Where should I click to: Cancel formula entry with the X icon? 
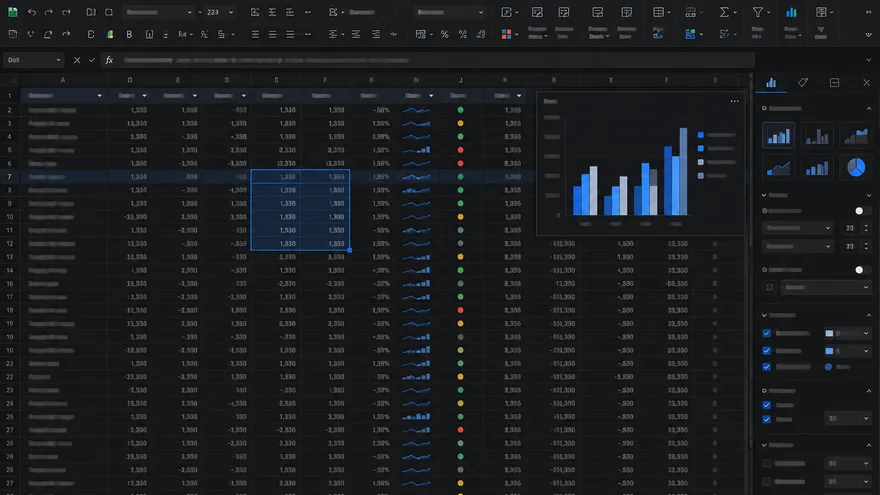click(77, 60)
